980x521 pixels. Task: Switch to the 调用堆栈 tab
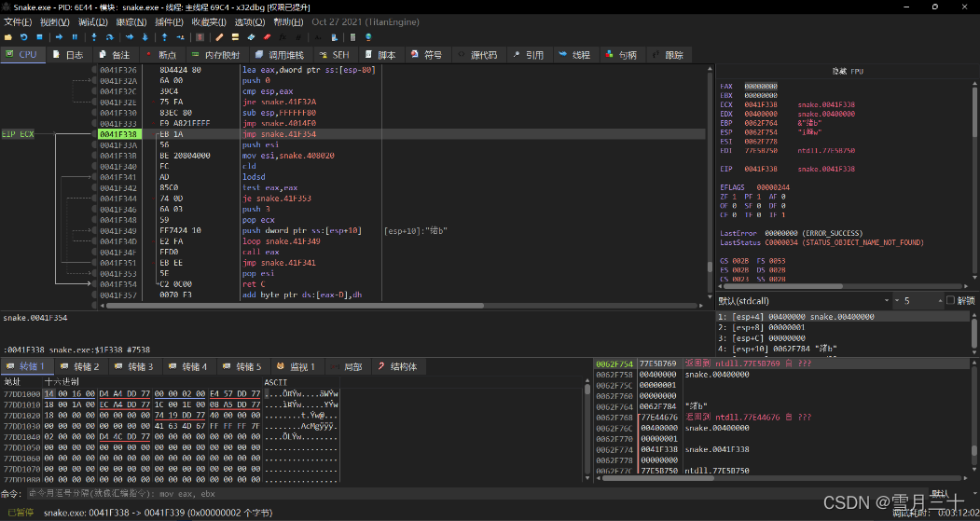(280, 55)
